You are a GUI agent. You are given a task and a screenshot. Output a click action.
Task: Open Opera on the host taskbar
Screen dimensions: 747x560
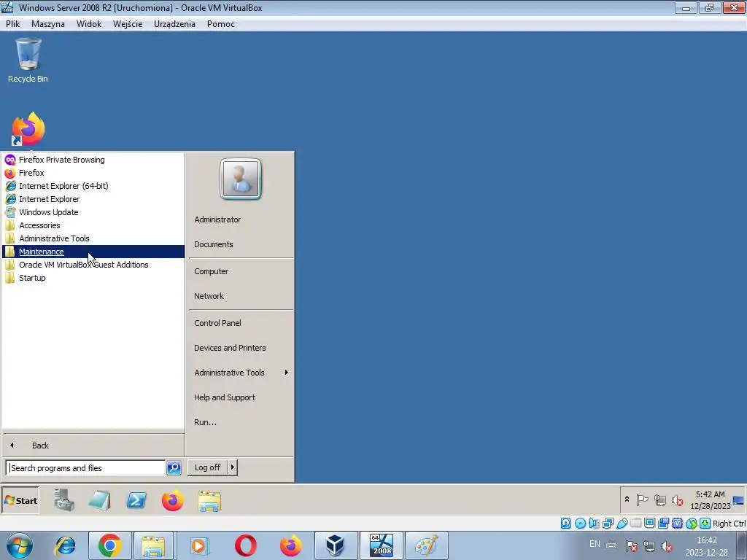245,545
